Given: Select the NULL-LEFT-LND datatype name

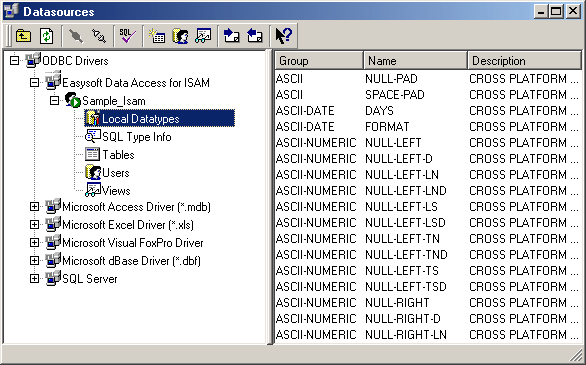Looking at the screenshot, I should click(406, 191).
